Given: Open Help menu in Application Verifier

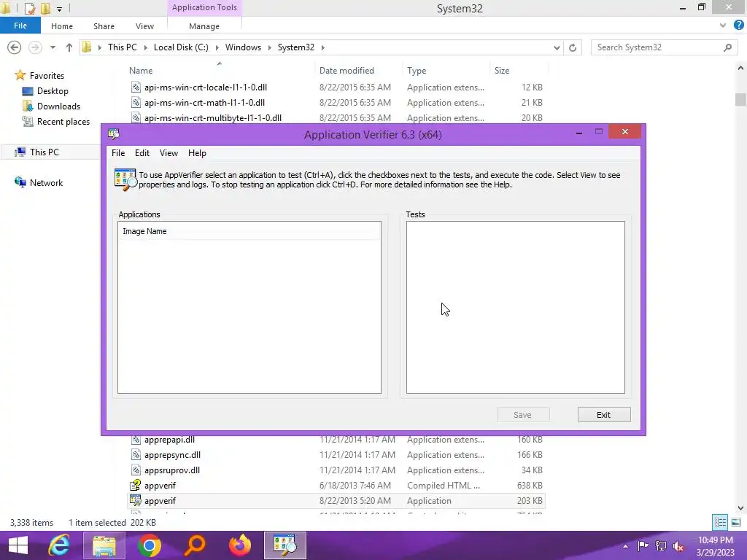Looking at the screenshot, I should coord(197,153).
